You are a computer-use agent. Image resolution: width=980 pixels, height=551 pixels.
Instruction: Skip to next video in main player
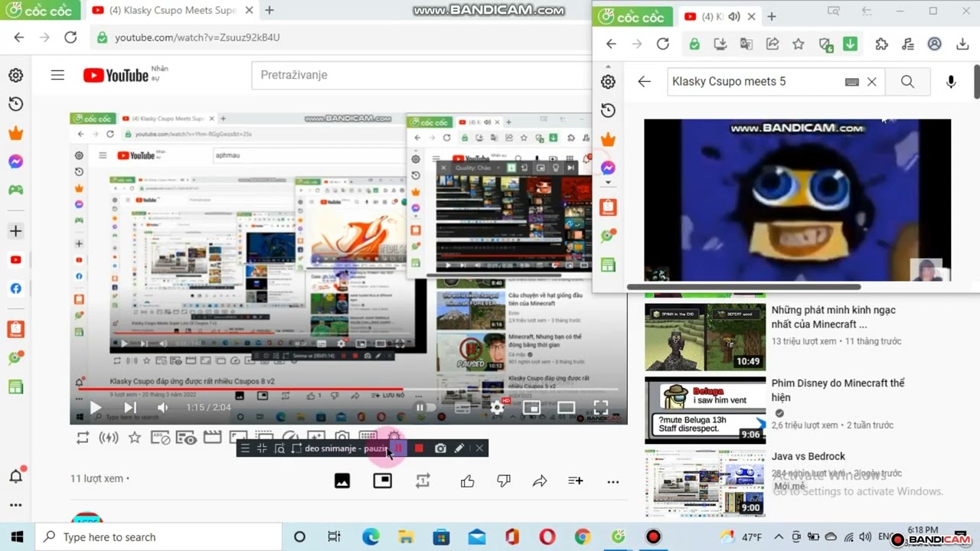(129, 408)
